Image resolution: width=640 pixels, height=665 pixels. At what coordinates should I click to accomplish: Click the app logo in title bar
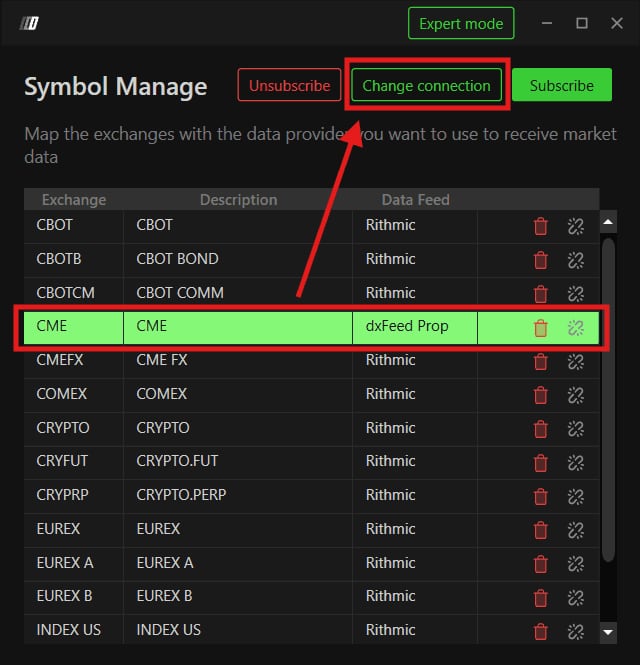coord(29,23)
